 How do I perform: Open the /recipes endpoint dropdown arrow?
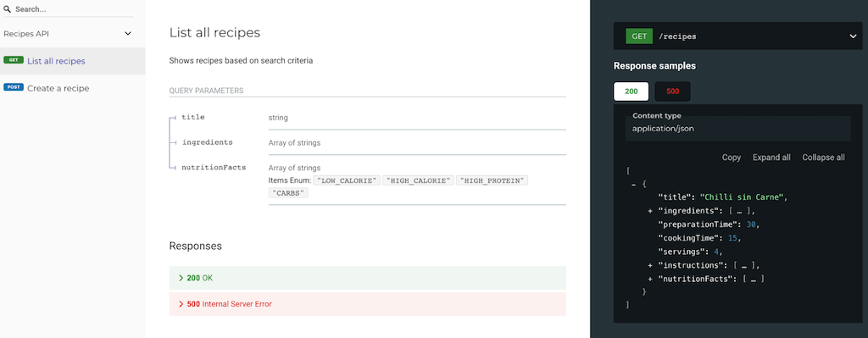[x=853, y=36]
